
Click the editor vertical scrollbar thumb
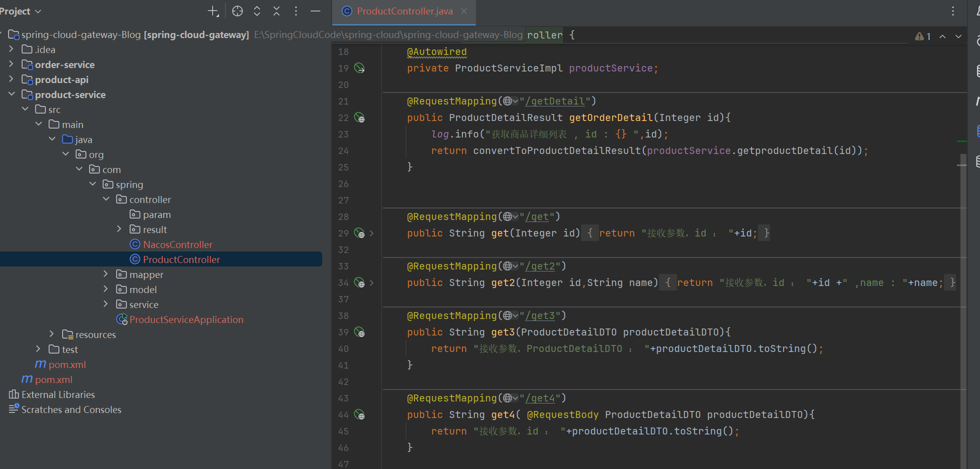click(x=962, y=310)
